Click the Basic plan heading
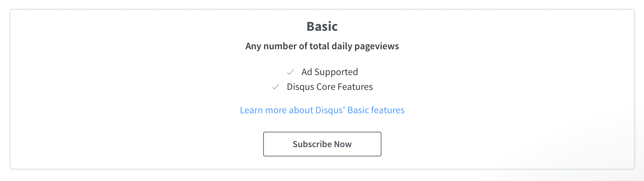 (322, 26)
